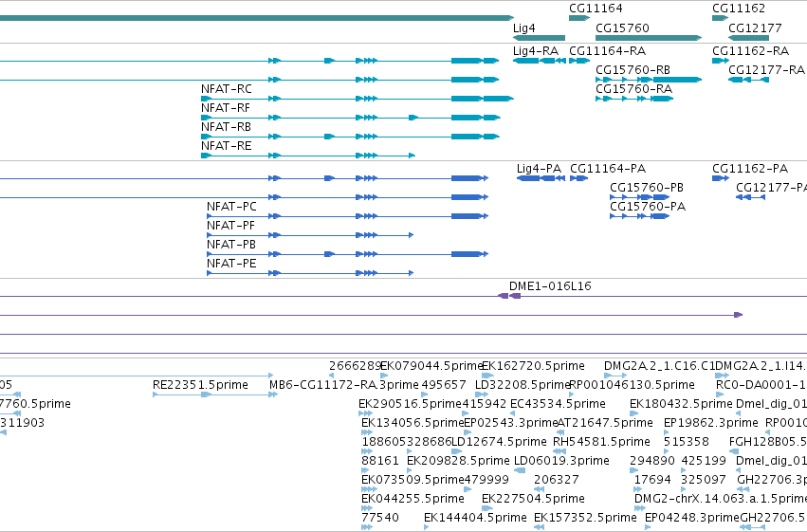Select the CG12177-RA transcript label
Viewport: 807px width, 532px height.
tap(766, 70)
